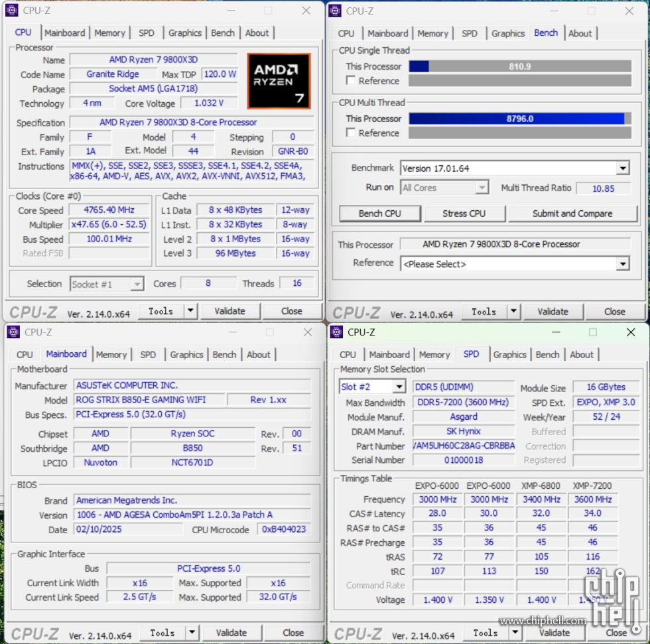Switch to the Mainboard tab in the CPU window
This screenshot has height=644, width=650.
click(x=65, y=32)
